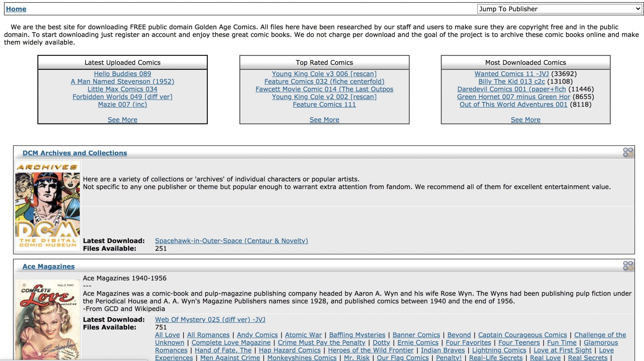
Task: Click See More under Most Downloaded Comics
Action: tap(526, 120)
